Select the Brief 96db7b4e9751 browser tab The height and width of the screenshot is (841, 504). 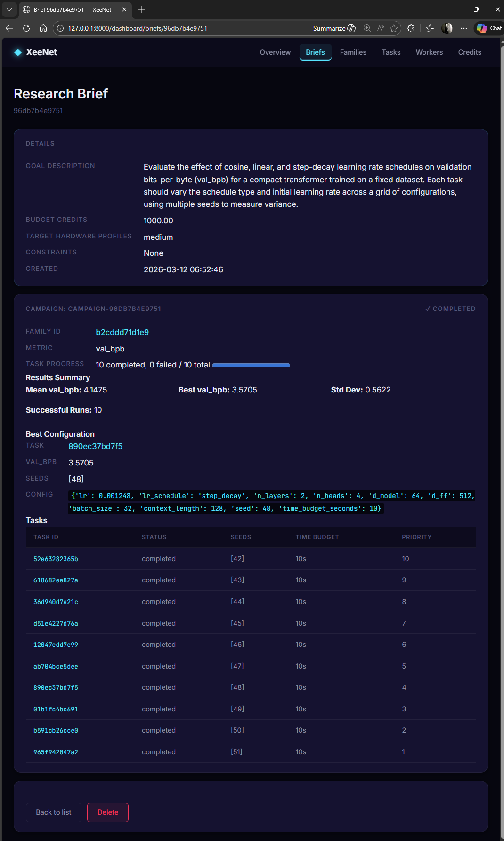click(75, 9)
